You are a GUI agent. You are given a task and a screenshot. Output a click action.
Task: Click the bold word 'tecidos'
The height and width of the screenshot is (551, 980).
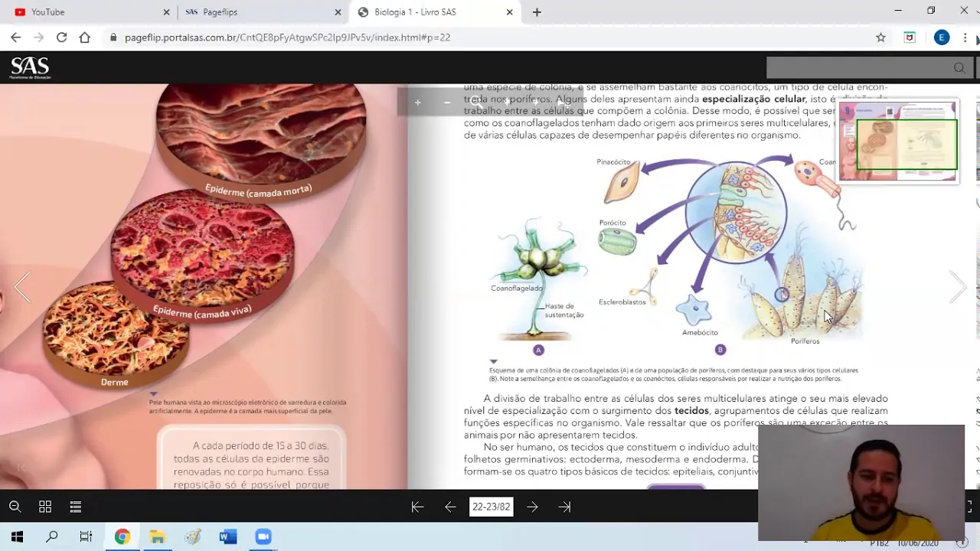(691, 411)
